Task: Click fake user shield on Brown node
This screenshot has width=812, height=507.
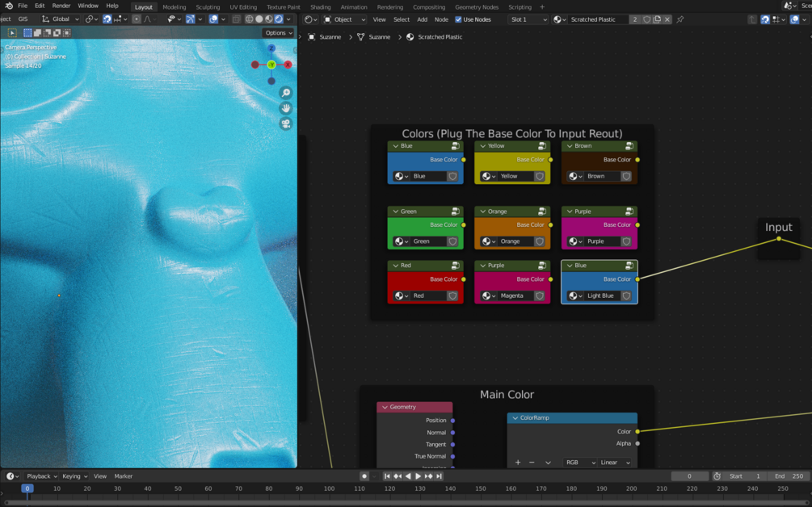Action: coord(627,177)
